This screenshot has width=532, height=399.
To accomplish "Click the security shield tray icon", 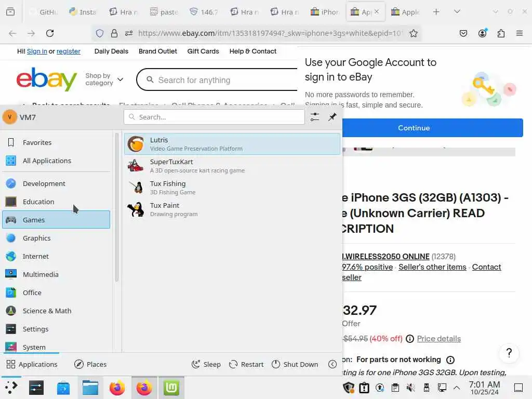I will (349, 388).
